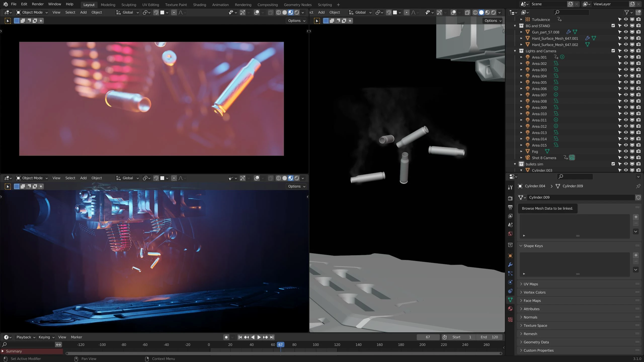644x362 pixels.
Task: Open the Outliner filter funnel icon
Action: point(627,12)
